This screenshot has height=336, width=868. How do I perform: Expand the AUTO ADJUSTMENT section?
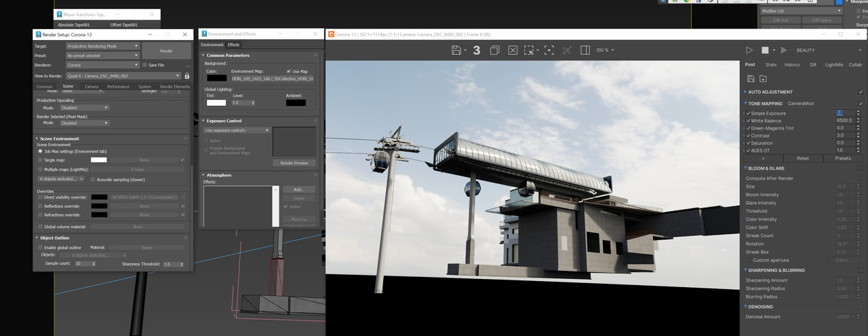747,92
